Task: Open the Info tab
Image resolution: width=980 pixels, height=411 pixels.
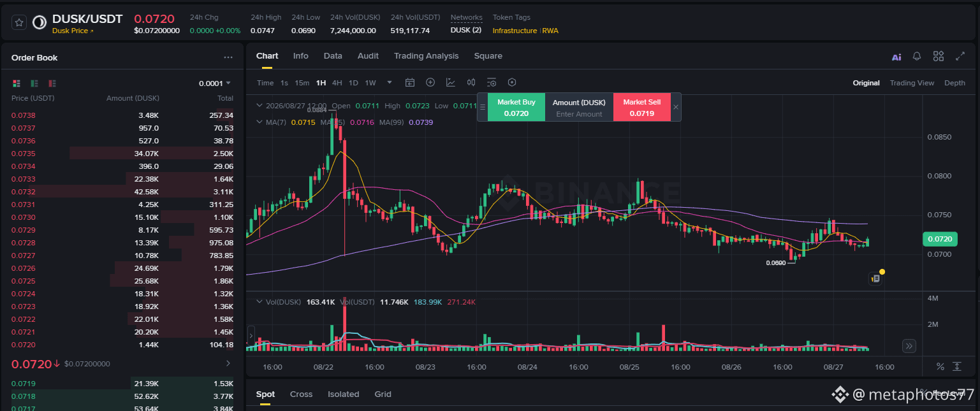Action: [x=301, y=56]
